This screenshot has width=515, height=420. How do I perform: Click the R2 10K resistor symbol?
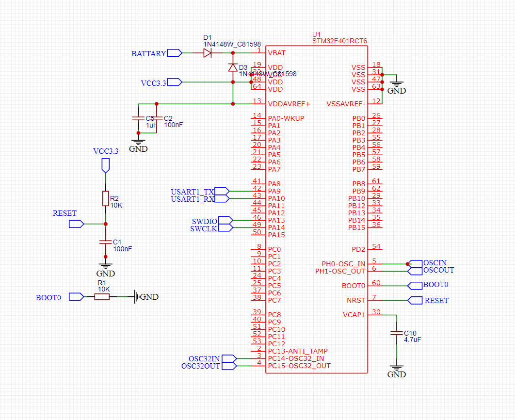point(106,199)
